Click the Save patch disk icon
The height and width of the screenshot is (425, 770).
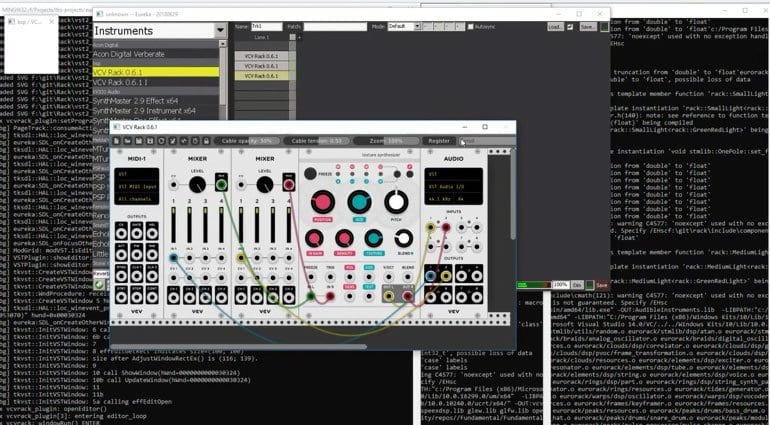click(138, 141)
